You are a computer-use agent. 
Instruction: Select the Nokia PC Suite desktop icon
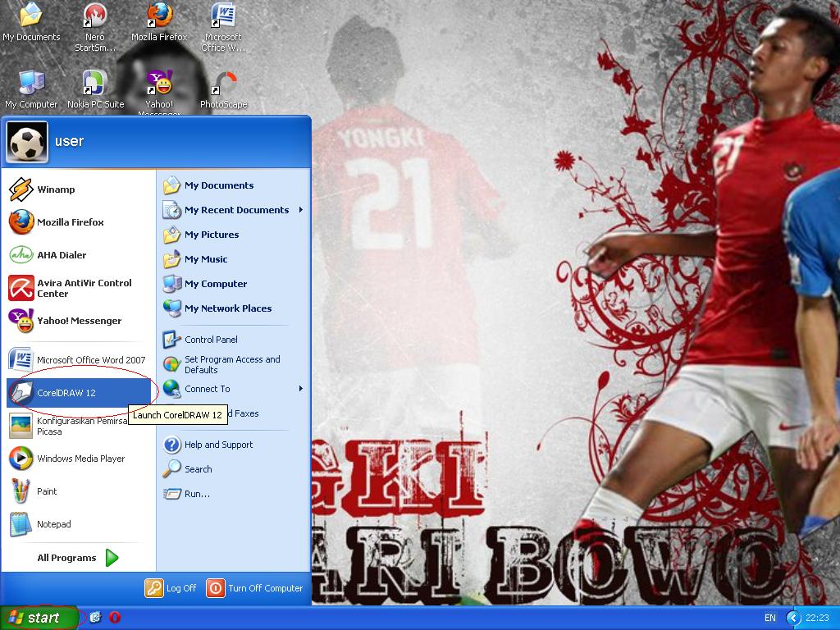95,90
